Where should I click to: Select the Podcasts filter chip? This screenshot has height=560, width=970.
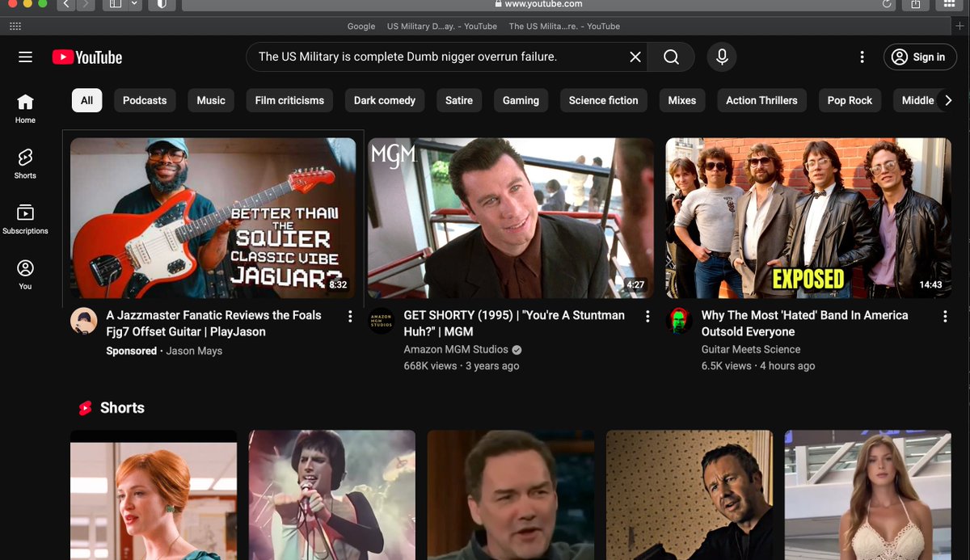145,100
